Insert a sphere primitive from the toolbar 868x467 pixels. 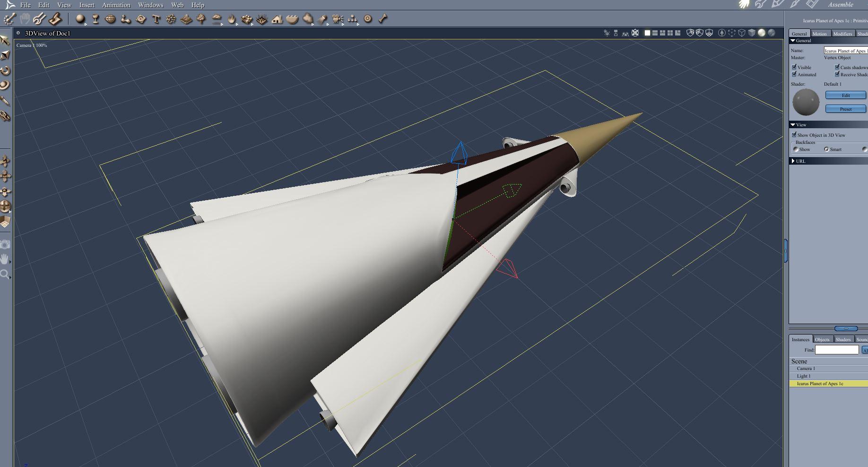tap(80, 19)
